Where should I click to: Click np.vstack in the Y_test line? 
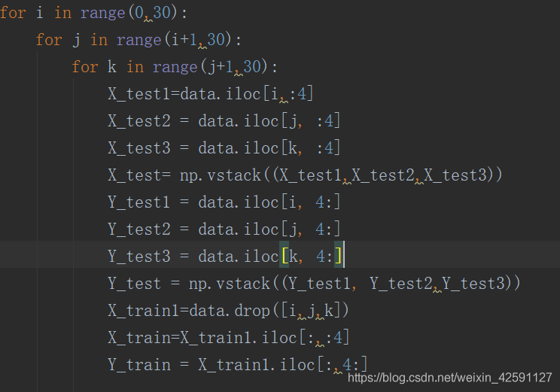(228, 284)
